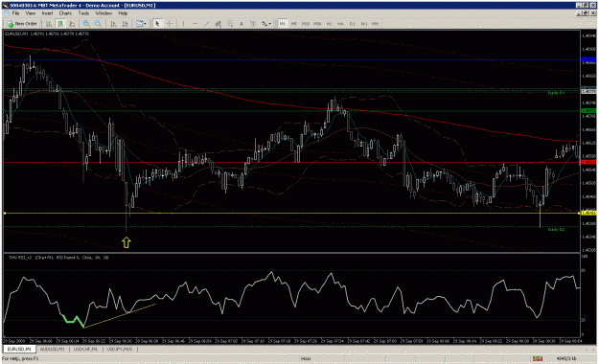Switch chart to candlesticks view

(x=60, y=24)
